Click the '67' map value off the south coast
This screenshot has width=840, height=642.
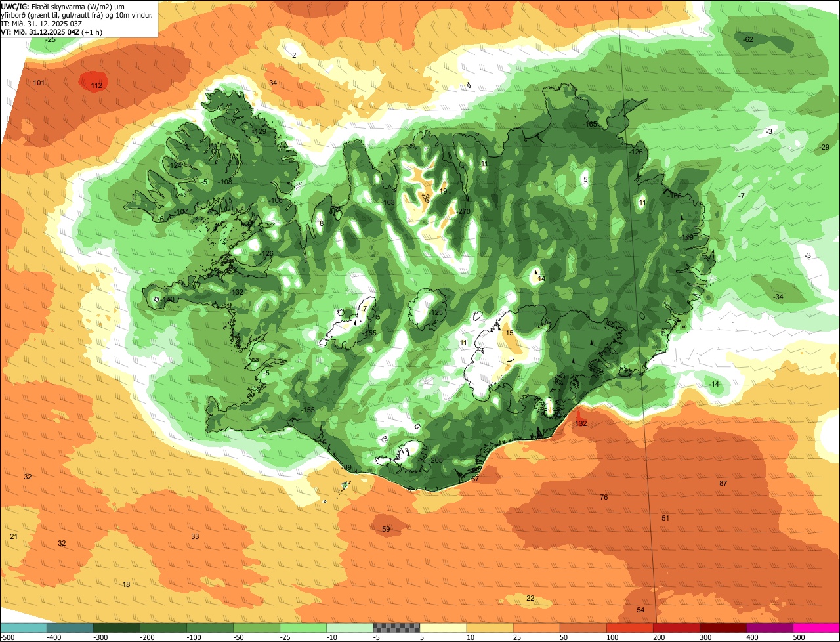(x=475, y=479)
